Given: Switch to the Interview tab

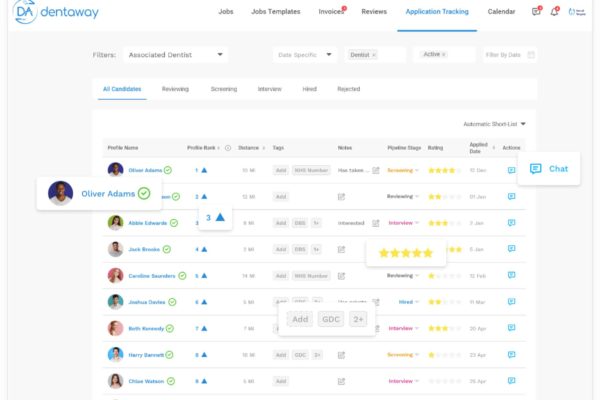Looking at the screenshot, I should [x=269, y=89].
